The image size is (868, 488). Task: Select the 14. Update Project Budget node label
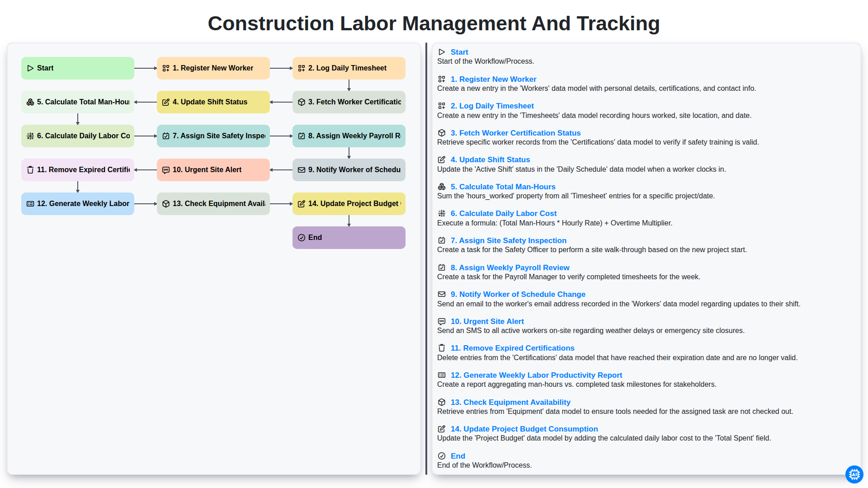[x=354, y=204]
